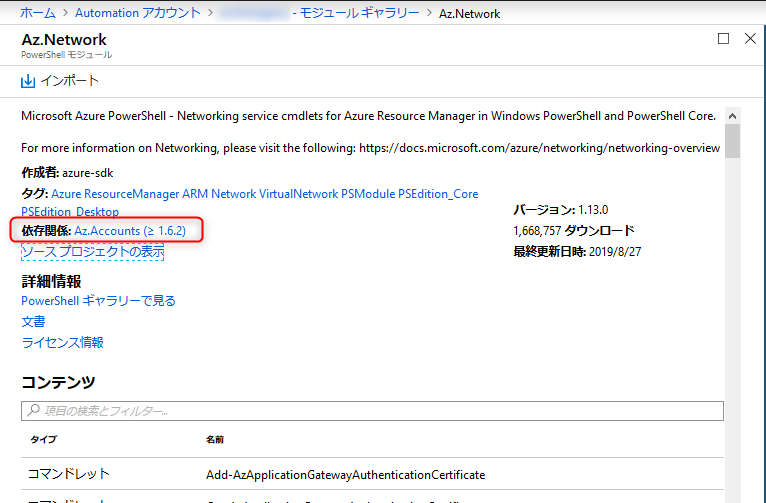Click the vertical scrollbar thumb
The height and width of the screenshot is (503, 766).
tap(732, 141)
